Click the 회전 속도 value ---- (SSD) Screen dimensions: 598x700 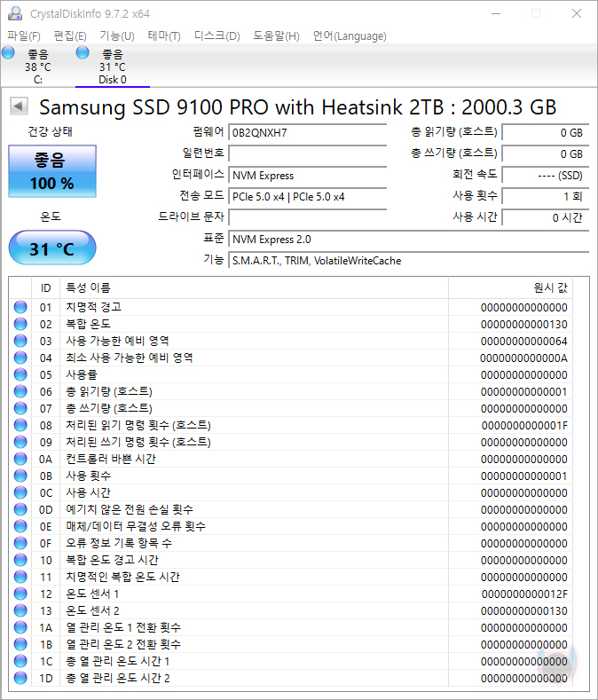[x=546, y=176]
